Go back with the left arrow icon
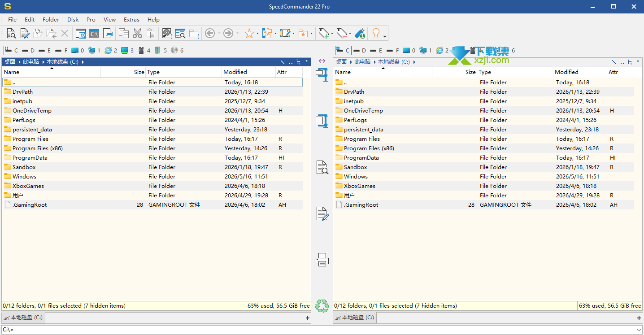The width and height of the screenshot is (644, 335). [209, 33]
